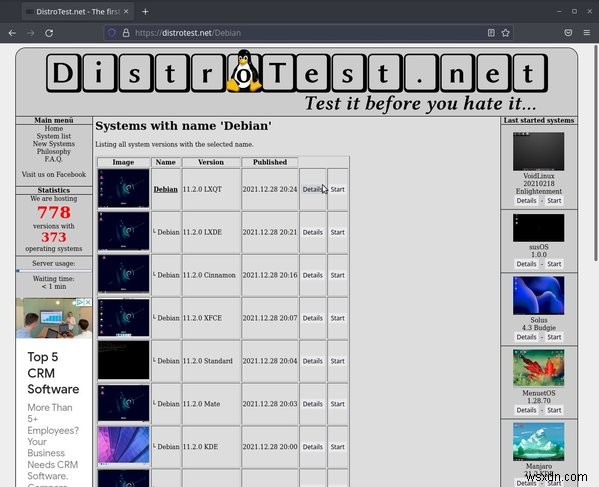Screen dimensions: 599x487
Task: Click the CRM ad office photo
Action: 54,318
